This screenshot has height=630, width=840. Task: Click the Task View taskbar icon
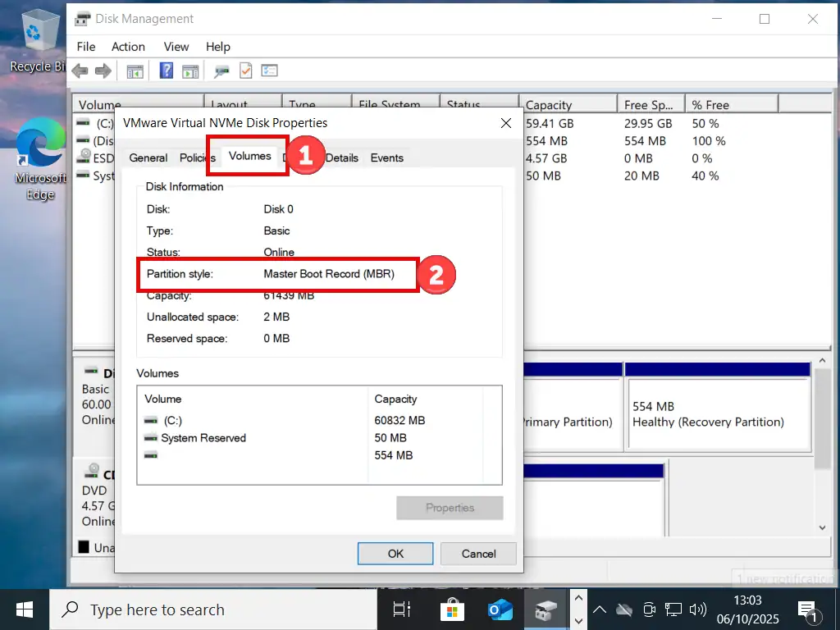[402, 609]
